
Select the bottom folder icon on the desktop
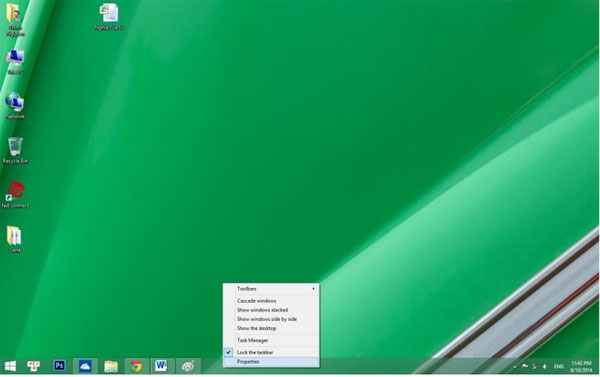click(15, 239)
